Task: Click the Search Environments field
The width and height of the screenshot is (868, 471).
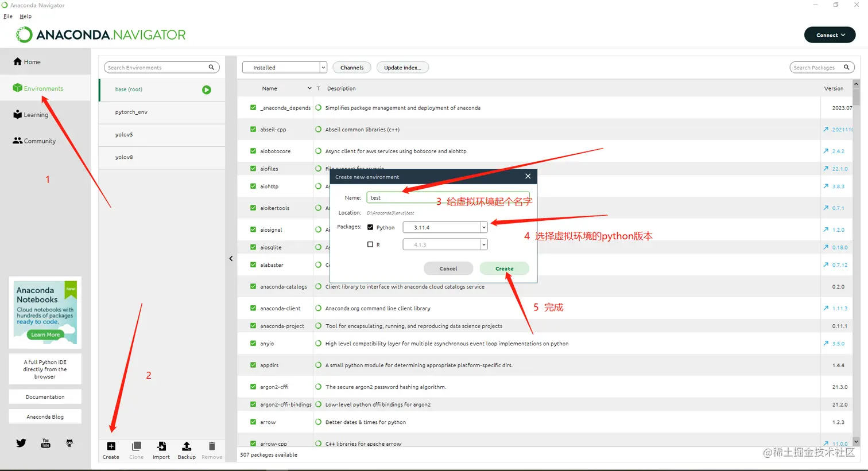Action: 162,67
